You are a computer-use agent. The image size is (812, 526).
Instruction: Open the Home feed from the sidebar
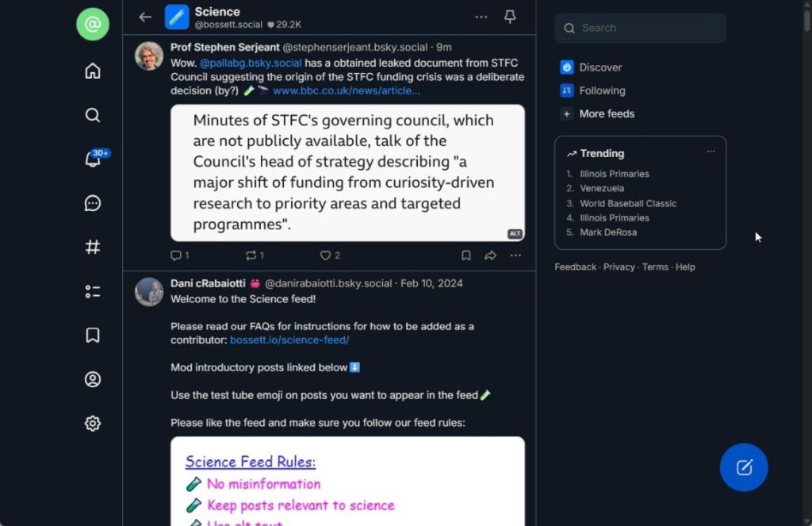(93, 71)
